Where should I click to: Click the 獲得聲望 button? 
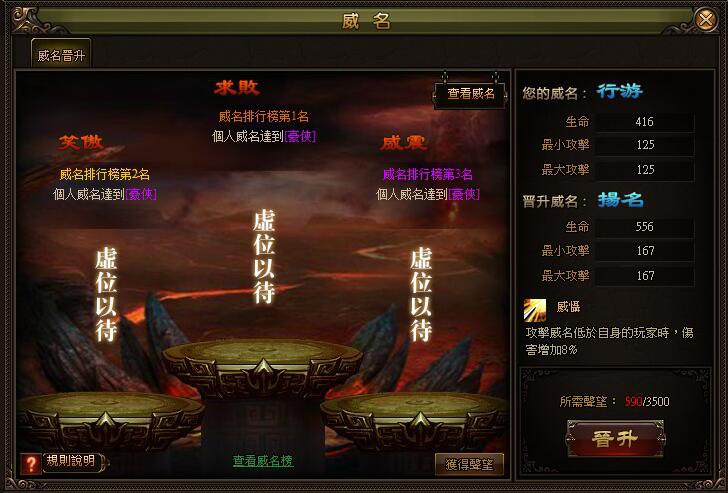(469, 464)
